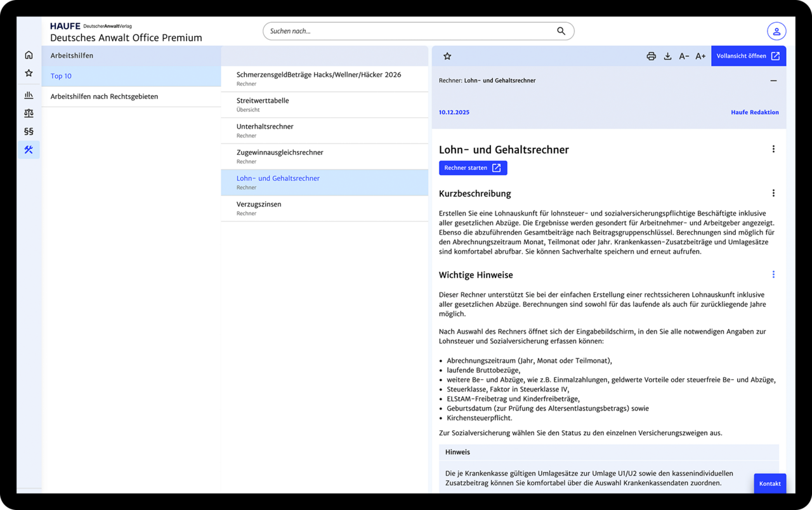Click the print icon in document toolbar
The width and height of the screenshot is (812, 510).
click(x=651, y=56)
